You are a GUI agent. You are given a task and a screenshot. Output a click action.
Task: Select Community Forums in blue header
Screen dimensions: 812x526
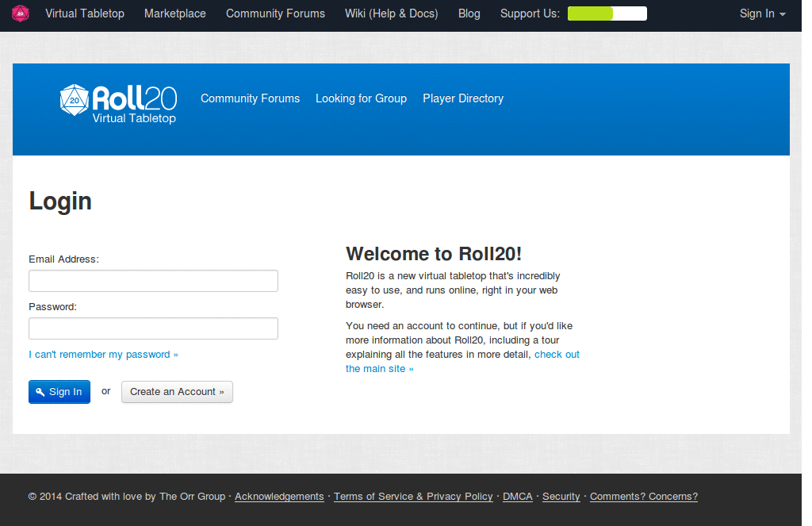click(x=250, y=98)
